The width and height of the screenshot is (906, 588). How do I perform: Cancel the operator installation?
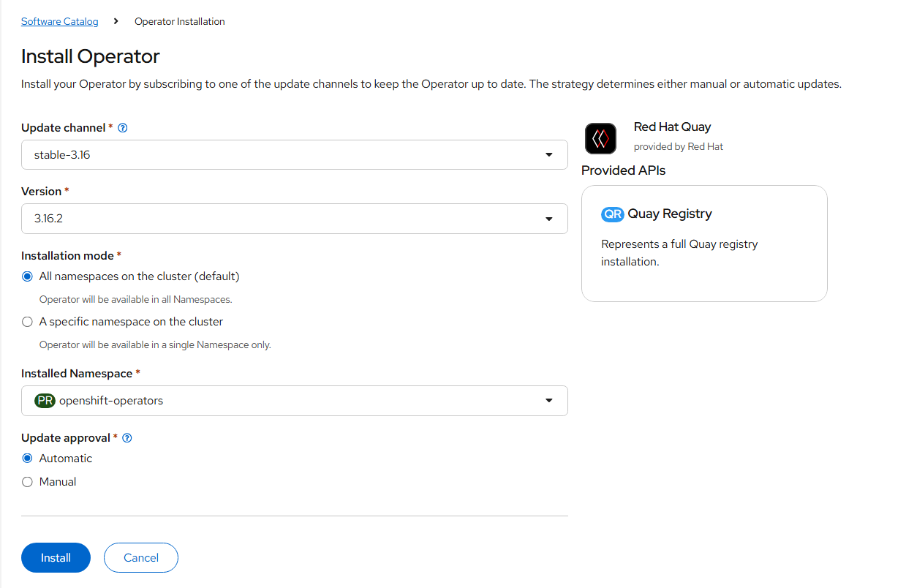pyautogui.click(x=141, y=558)
